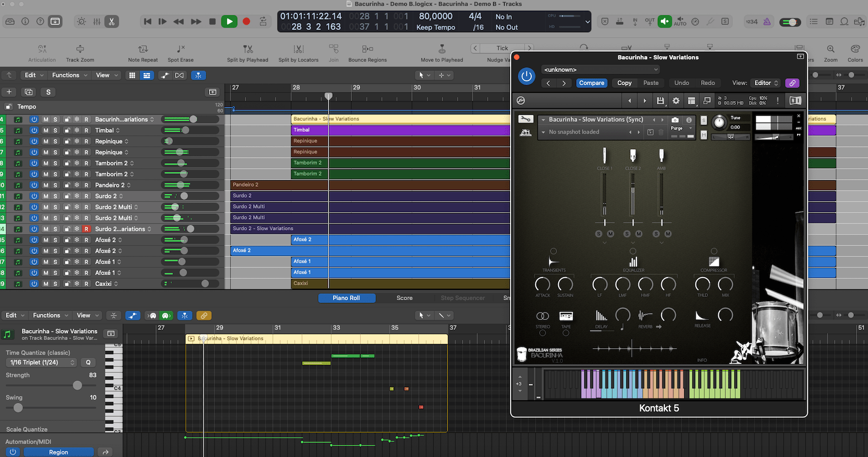Click the Quantize Q button
Viewport: 868px width, 457px height.
point(88,363)
